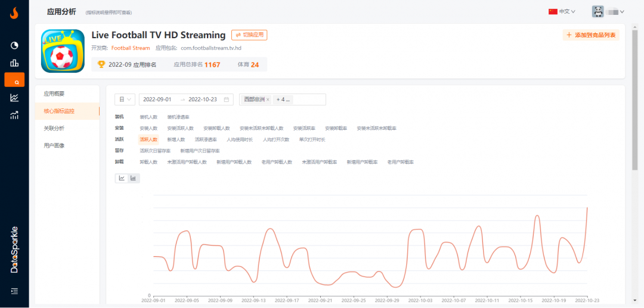The height and width of the screenshot is (308, 644).
Task: Click the highlighted search sidebar icon
Action: point(14,80)
